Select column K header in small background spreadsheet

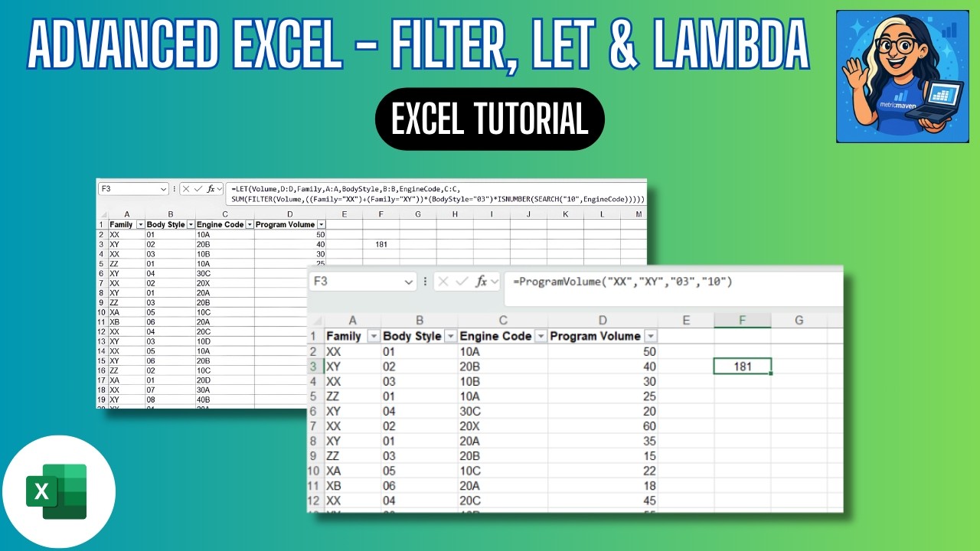pos(565,214)
